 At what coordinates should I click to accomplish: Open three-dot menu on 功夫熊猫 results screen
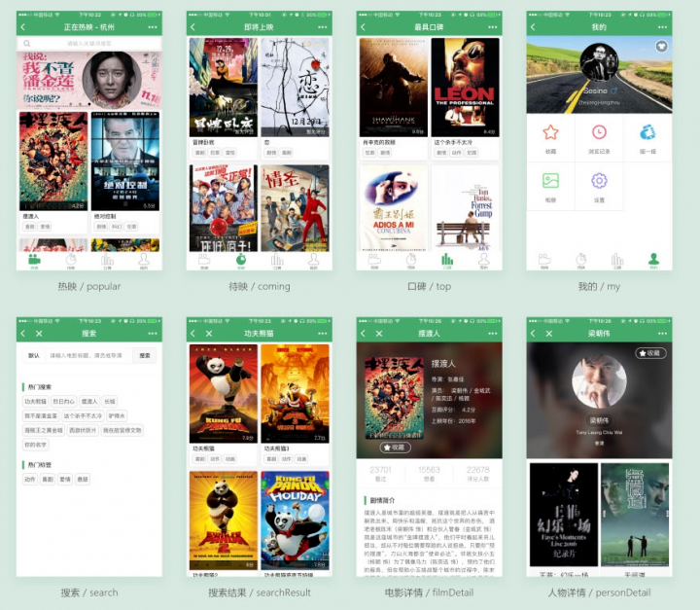tap(323, 334)
